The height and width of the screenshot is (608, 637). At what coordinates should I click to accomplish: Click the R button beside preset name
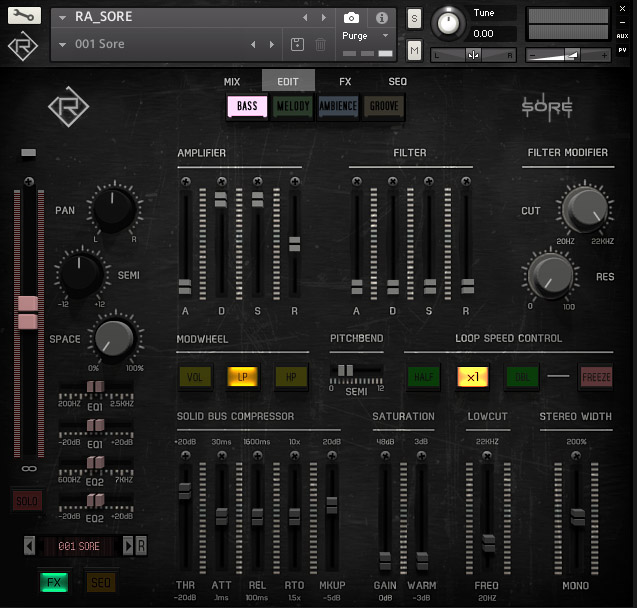tap(141, 546)
